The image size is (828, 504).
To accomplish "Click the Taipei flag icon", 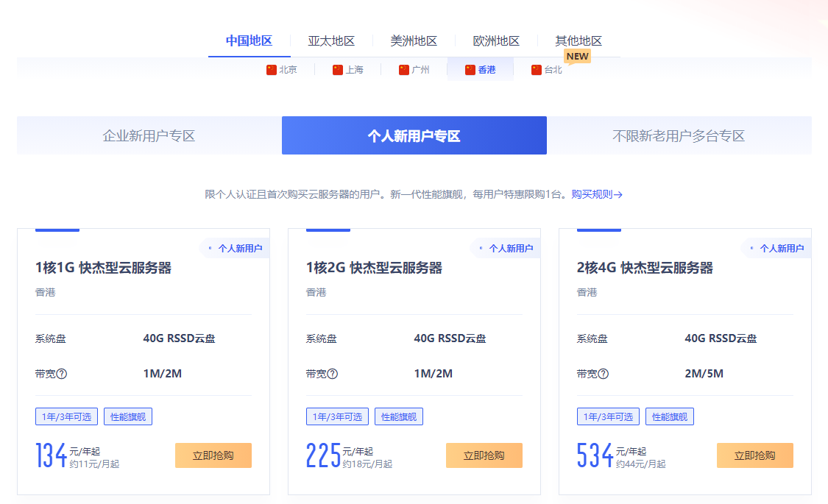I will click(x=537, y=70).
